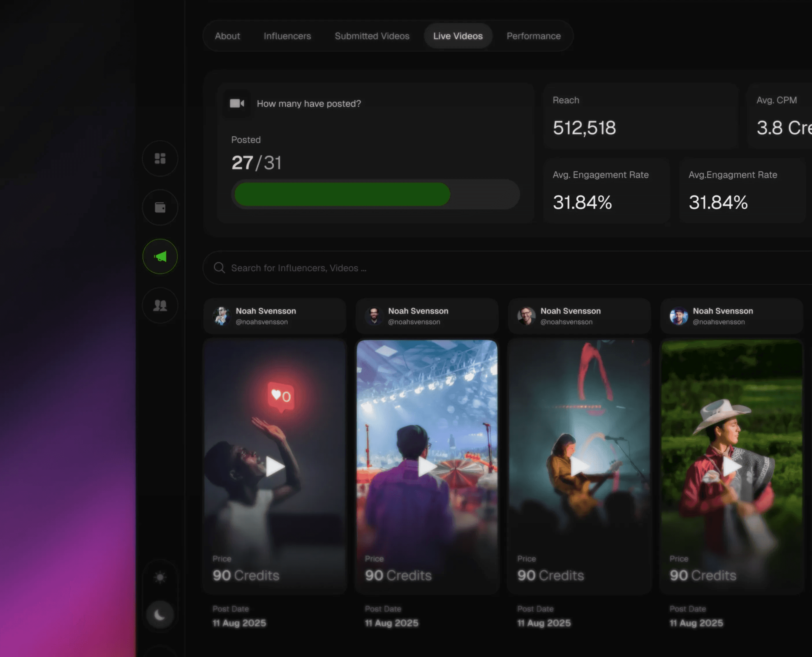812x657 pixels.
Task: Open the wallet sidebar icon
Action: tap(160, 207)
